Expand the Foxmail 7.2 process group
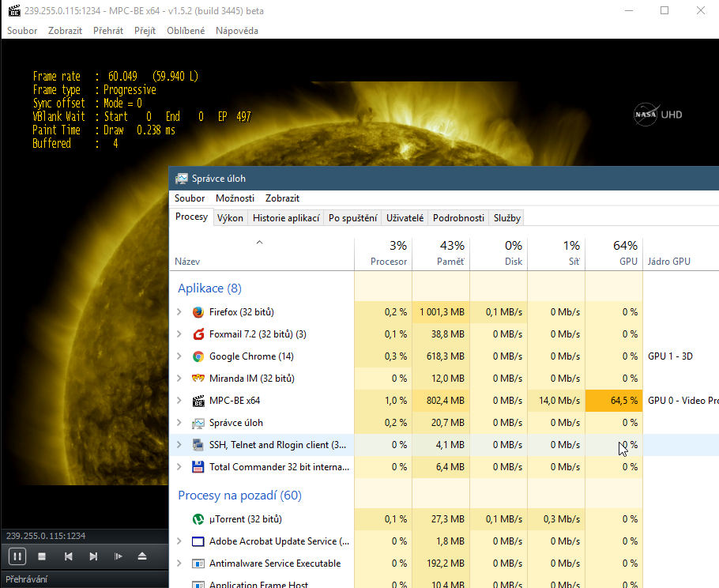Screen dimensions: 719x588 pos(179,334)
